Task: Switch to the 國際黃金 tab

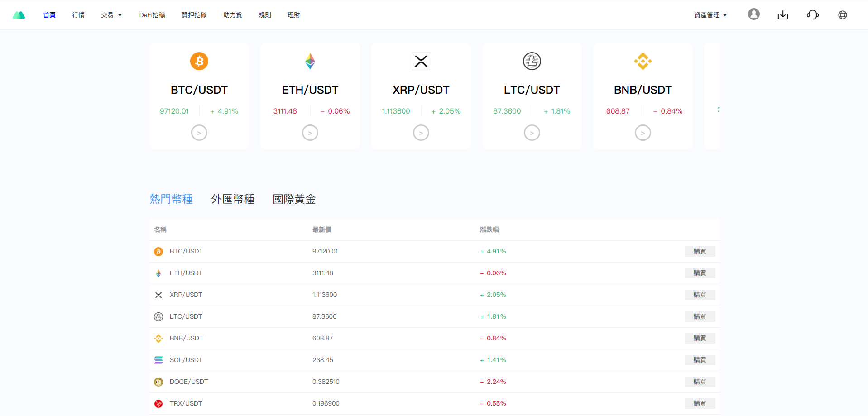Action: click(x=294, y=199)
